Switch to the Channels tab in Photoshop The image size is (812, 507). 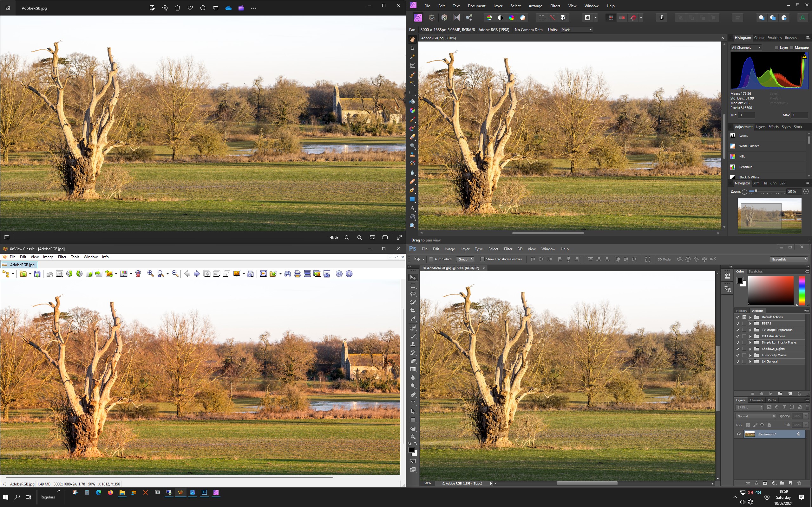[x=756, y=400]
